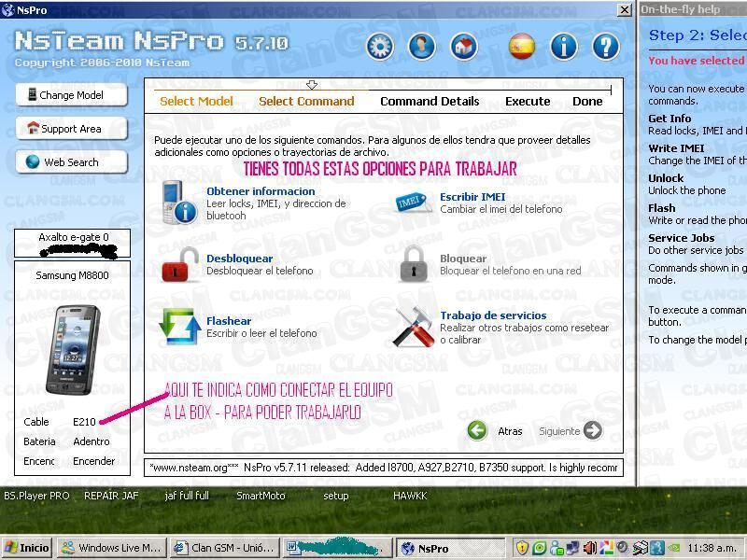The image size is (747, 560).
Task: Choose the Flashear green arrows icon
Action: pyautogui.click(x=180, y=325)
